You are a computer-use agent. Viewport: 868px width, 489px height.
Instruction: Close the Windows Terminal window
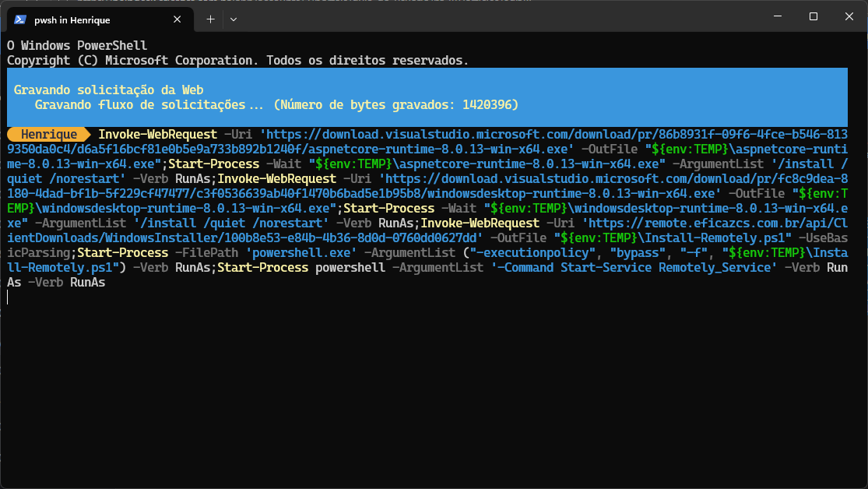(x=849, y=16)
